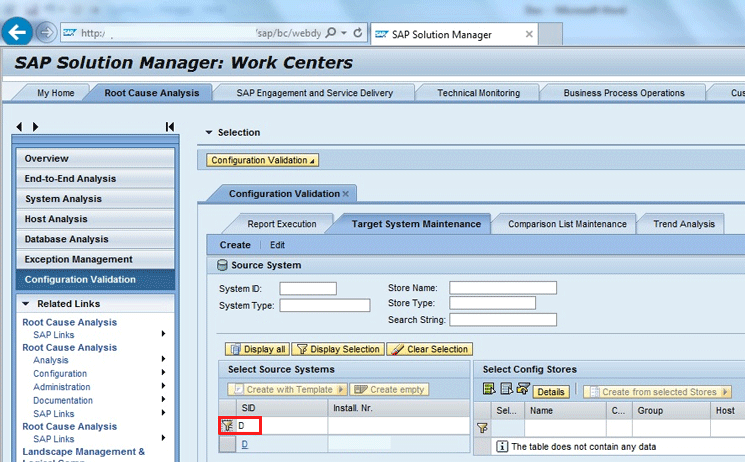The image size is (745, 462).
Task: Collapse the navigation panel icon
Action: tap(170, 126)
